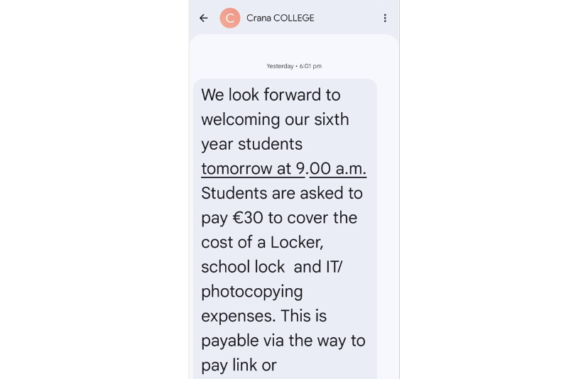Screen dimensions: 588x379
Task: Click the 'Students are asked to' line
Action: [x=282, y=193]
